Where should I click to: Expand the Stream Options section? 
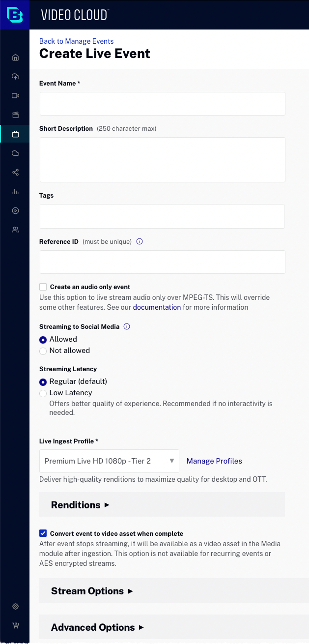92,591
